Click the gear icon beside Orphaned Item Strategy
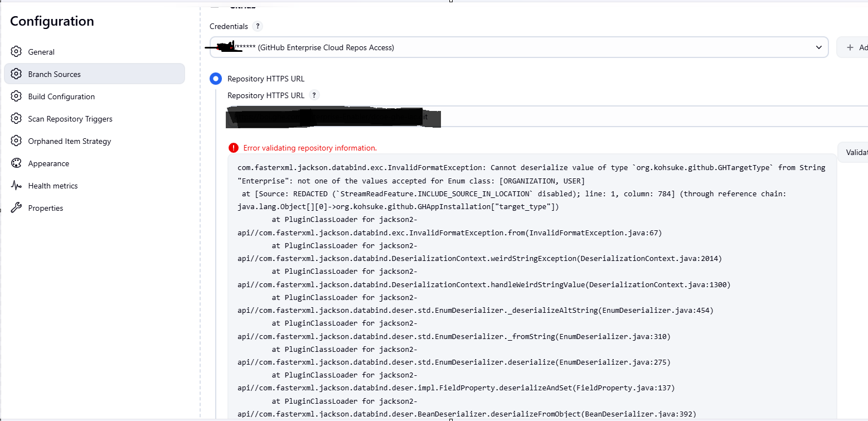This screenshot has width=868, height=421. (16, 141)
